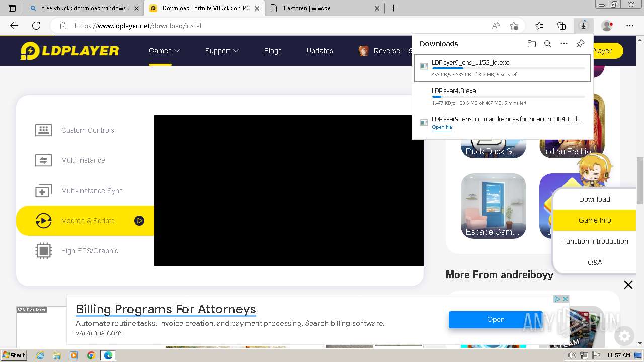Open the Favorites list icon
The width and height of the screenshot is (644, 362).
[x=539, y=26]
